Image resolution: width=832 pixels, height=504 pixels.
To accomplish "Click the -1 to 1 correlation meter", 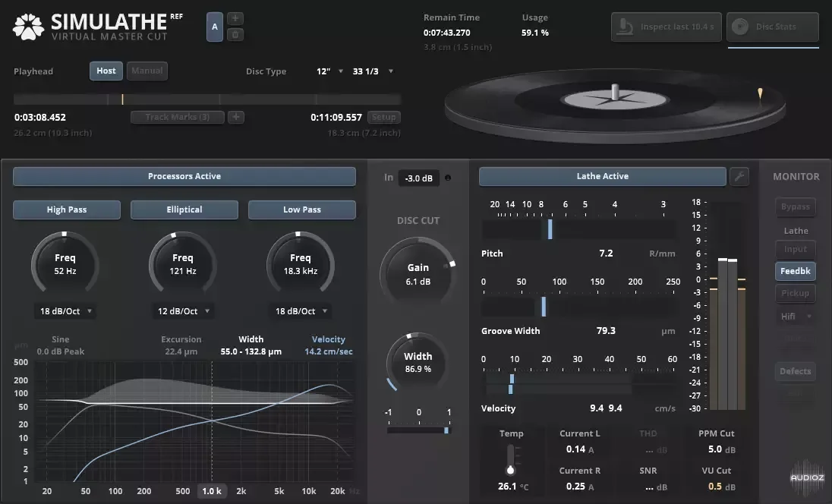I will [x=418, y=430].
